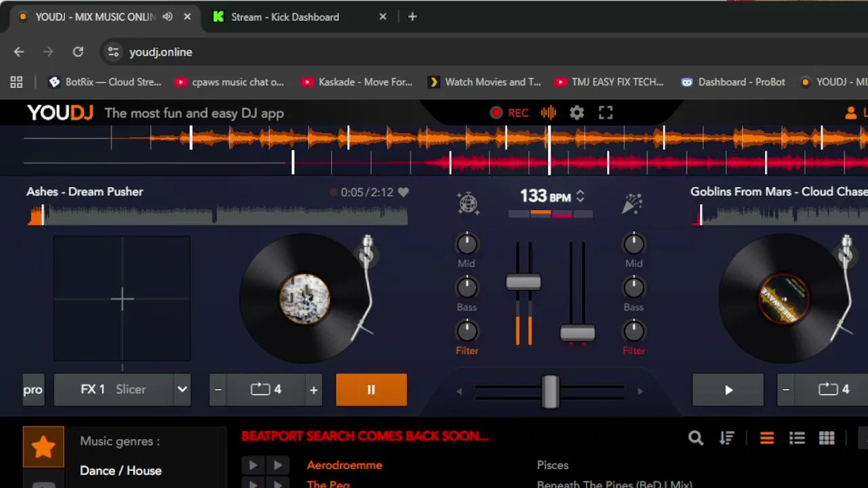Click the left deck Bass knob
The image size is (868, 488).
click(x=467, y=288)
